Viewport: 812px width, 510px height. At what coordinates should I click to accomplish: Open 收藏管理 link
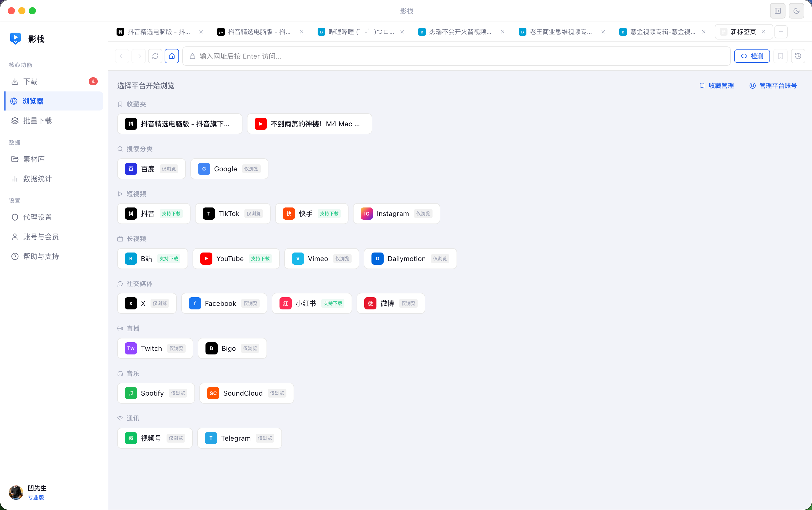tap(716, 86)
